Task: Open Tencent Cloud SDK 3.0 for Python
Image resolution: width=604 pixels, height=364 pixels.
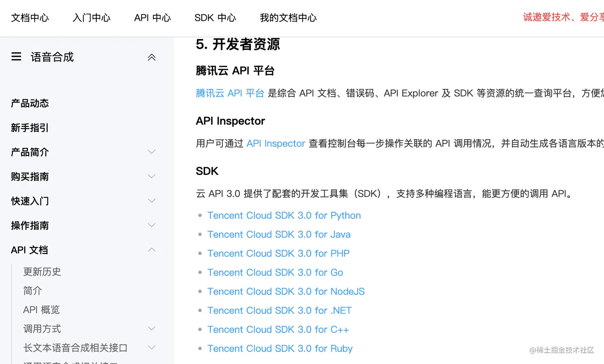Action: tap(284, 216)
